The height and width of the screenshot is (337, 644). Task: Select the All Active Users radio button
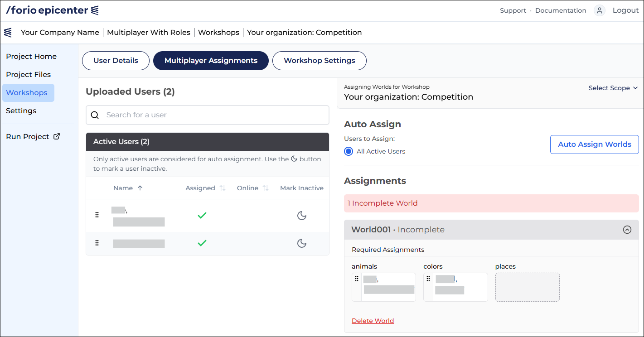[349, 151]
